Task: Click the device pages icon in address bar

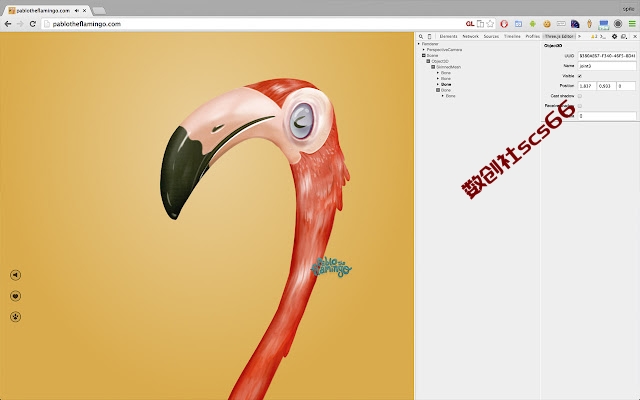Action: (480, 24)
